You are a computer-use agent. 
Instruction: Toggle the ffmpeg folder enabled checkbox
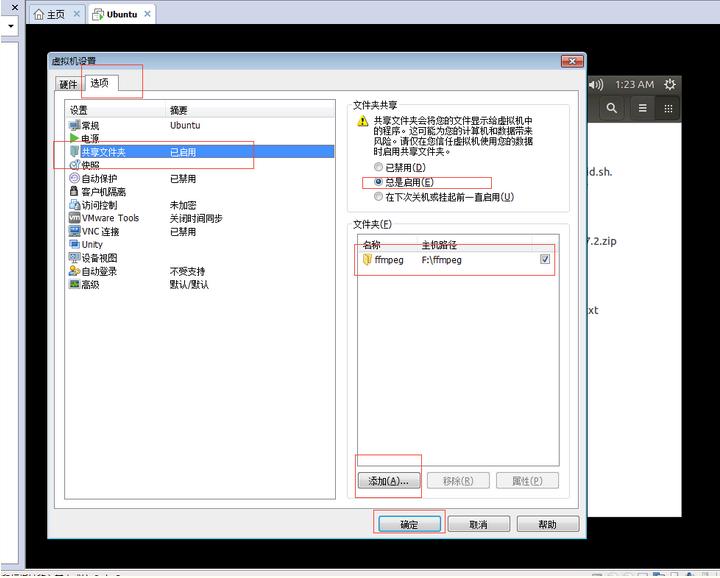click(545, 259)
